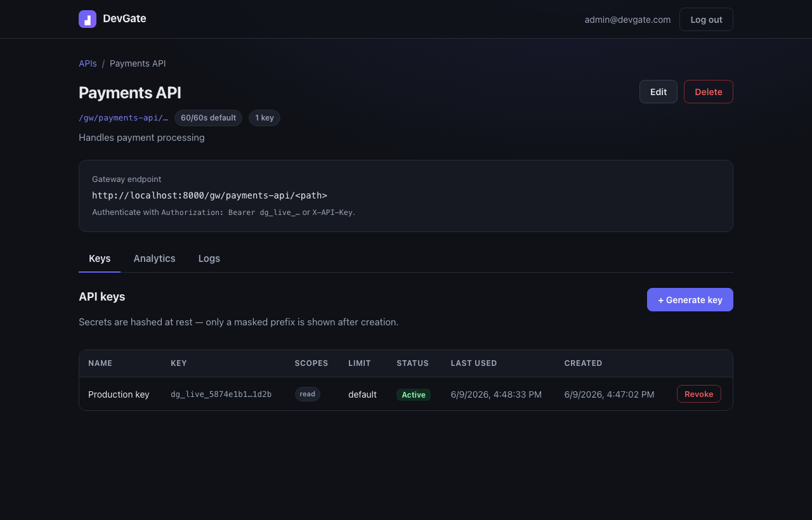Click the LIMIT column header
The image size is (812, 520).
pyautogui.click(x=359, y=363)
